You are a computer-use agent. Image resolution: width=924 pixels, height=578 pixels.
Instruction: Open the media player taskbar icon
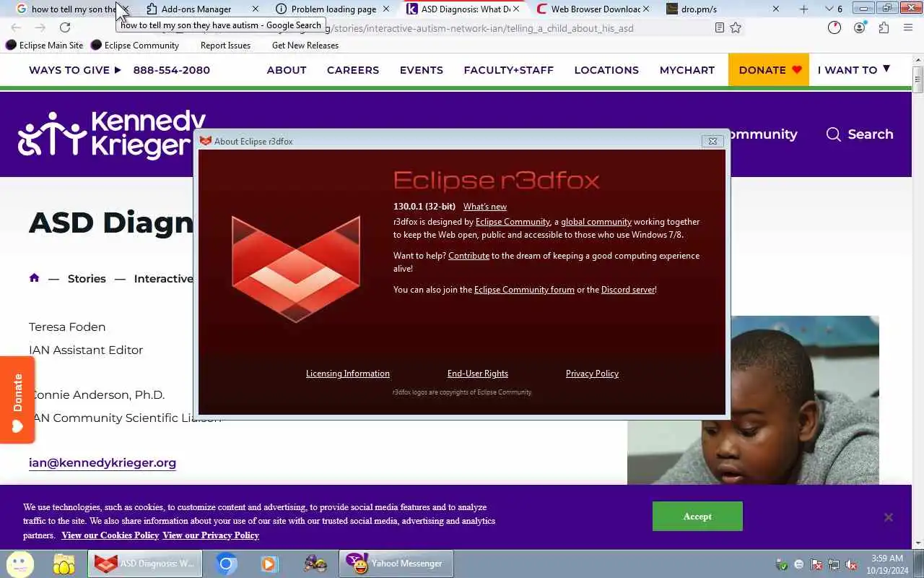click(269, 564)
